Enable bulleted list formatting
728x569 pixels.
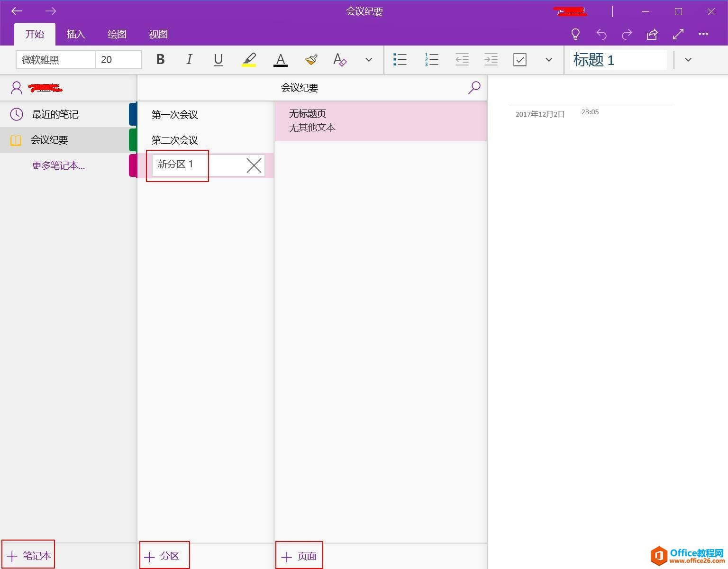(400, 60)
